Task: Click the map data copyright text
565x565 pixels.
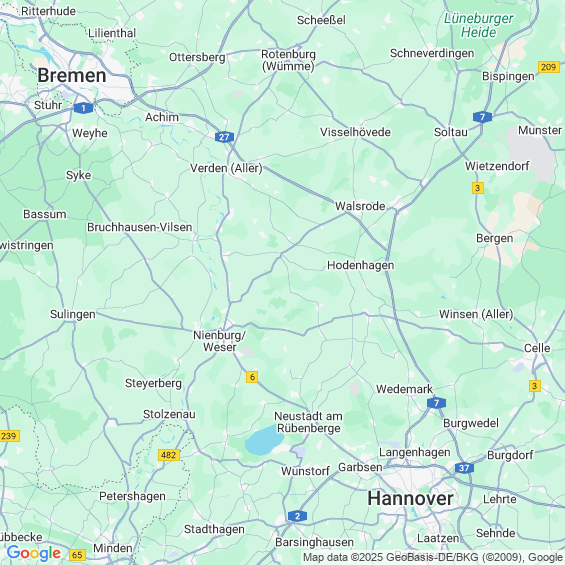Action: coord(433,557)
